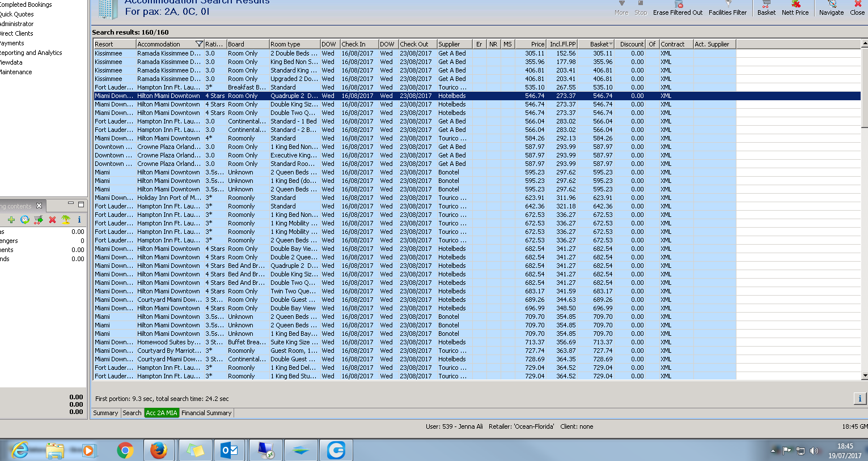Click the results scrollbar up arrow
The height and width of the screenshot is (461, 868).
[x=864, y=44]
